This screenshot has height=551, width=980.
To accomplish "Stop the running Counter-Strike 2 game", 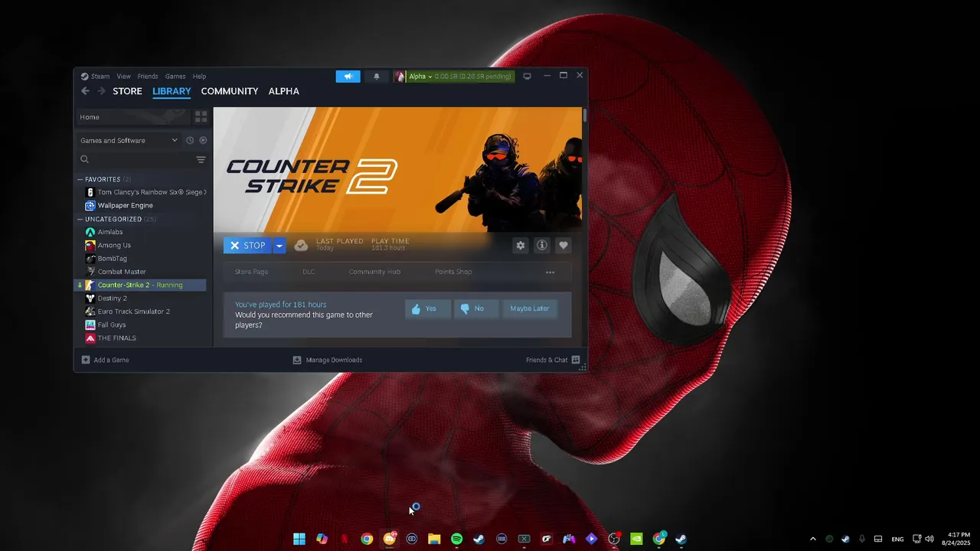I will click(248, 246).
